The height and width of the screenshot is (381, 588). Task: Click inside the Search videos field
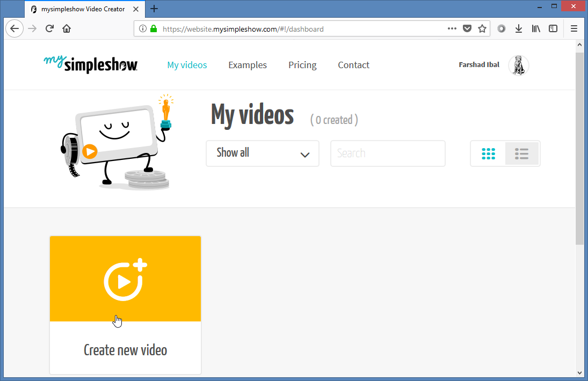coord(388,153)
